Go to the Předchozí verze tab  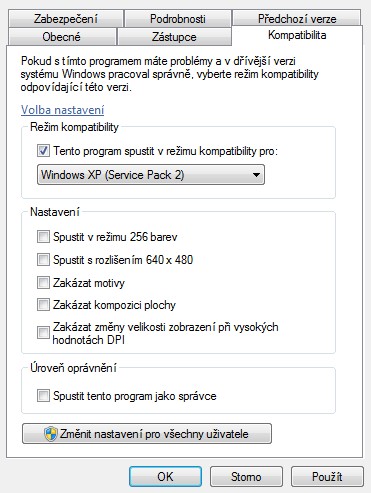click(297, 18)
